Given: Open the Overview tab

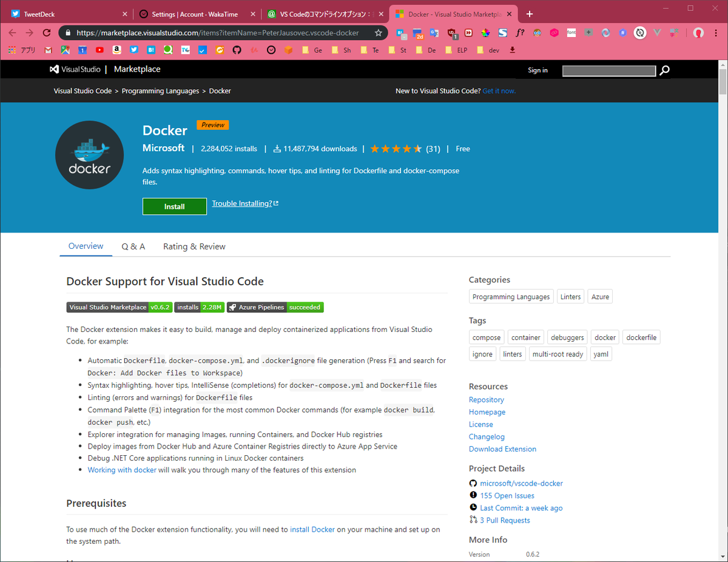Looking at the screenshot, I should [x=86, y=246].
